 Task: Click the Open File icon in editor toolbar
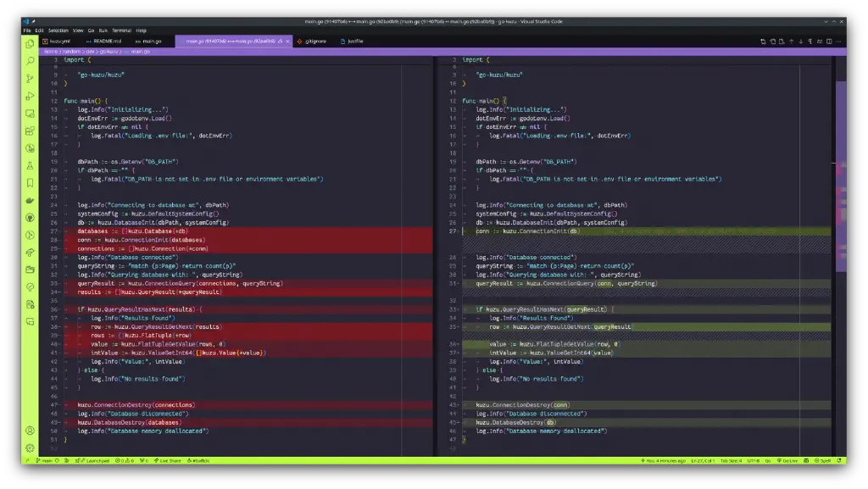click(x=772, y=42)
